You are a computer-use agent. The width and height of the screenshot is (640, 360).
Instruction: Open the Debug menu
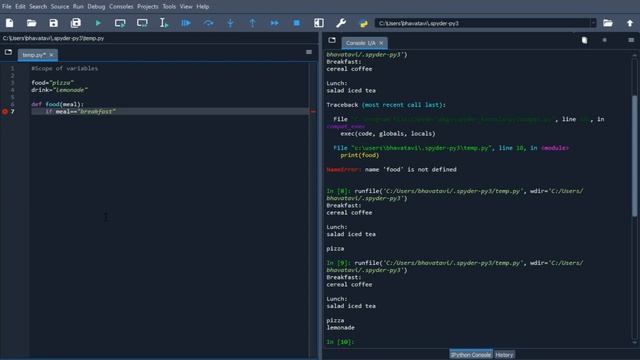coord(96,7)
